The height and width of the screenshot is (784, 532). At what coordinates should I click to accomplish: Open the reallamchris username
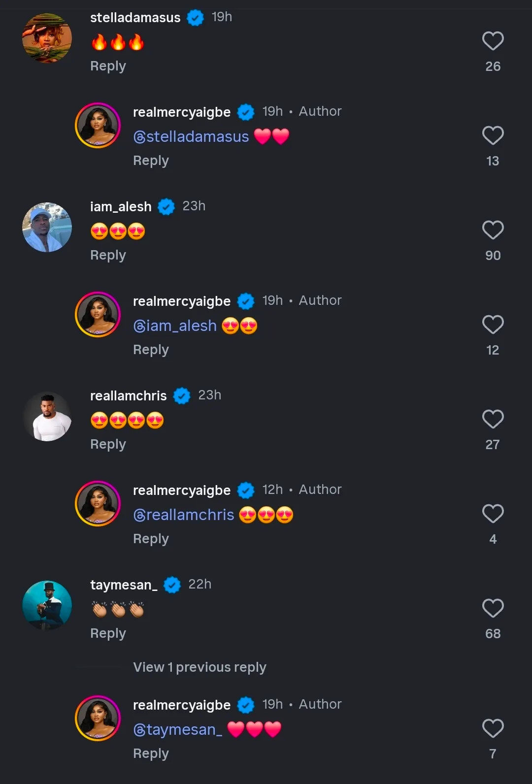pyautogui.click(x=129, y=395)
